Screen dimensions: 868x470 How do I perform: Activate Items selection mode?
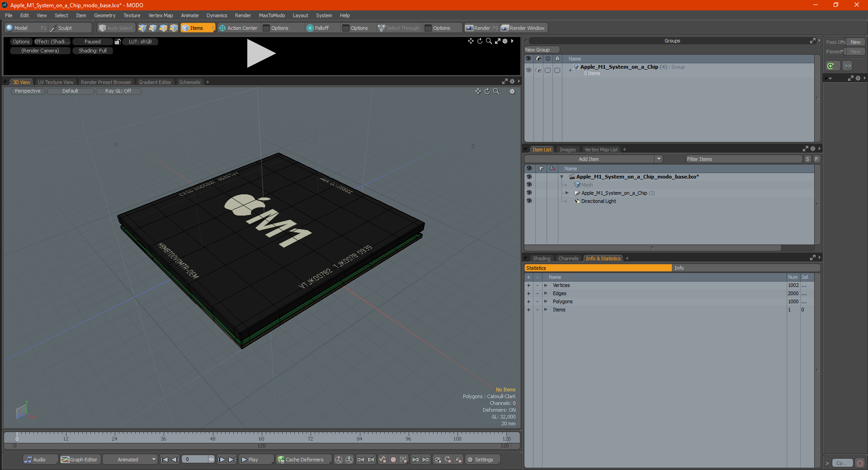[198, 28]
